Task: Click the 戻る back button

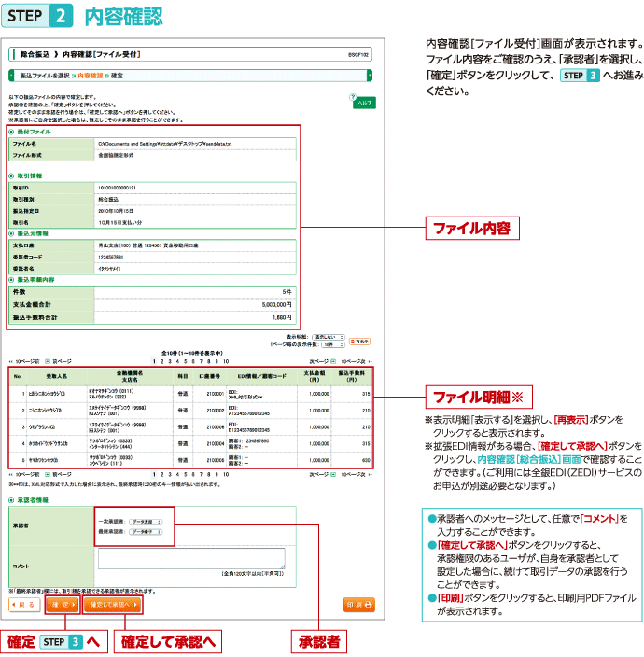Action: coord(24,605)
